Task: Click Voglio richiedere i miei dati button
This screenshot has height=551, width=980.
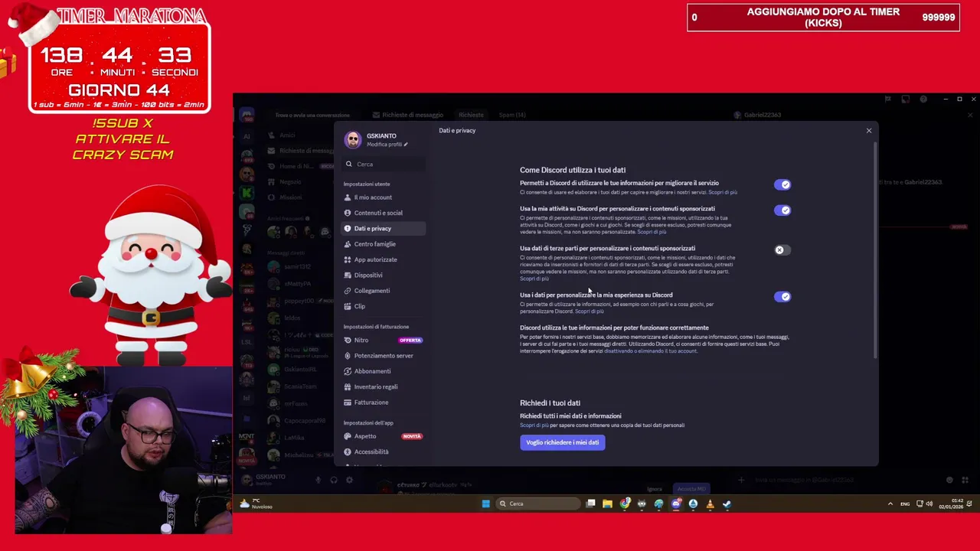Action: click(x=563, y=442)
